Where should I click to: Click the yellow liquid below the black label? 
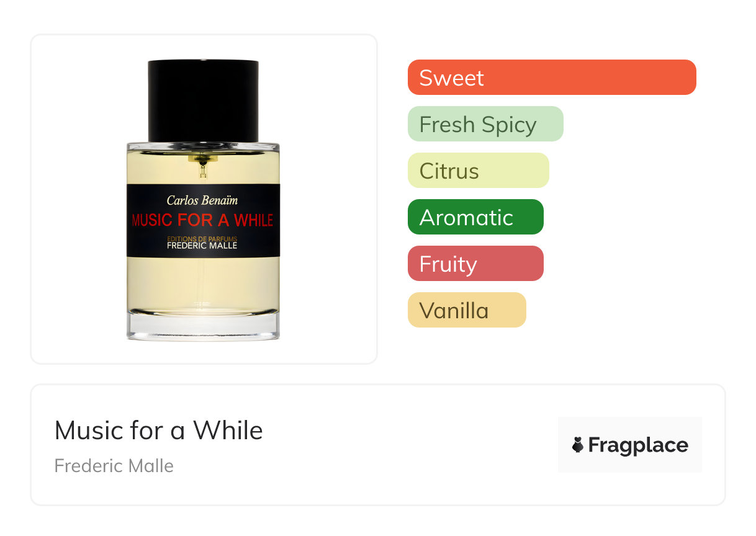point(203,283)
